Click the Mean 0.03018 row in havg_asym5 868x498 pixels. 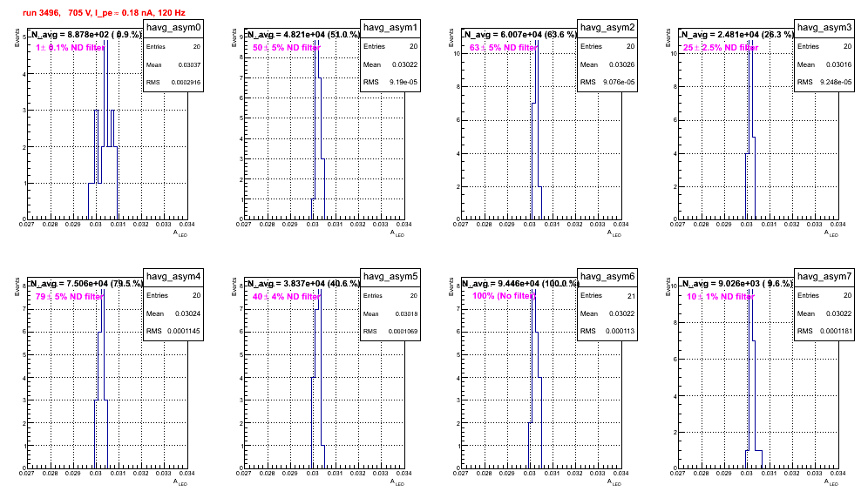pos(390,313)
